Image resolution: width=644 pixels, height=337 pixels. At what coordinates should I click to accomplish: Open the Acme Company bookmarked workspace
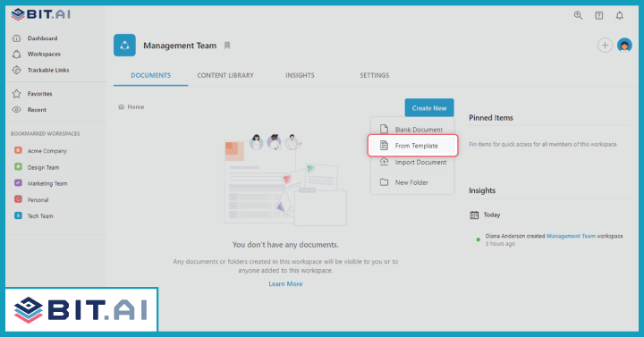(47, 151)
